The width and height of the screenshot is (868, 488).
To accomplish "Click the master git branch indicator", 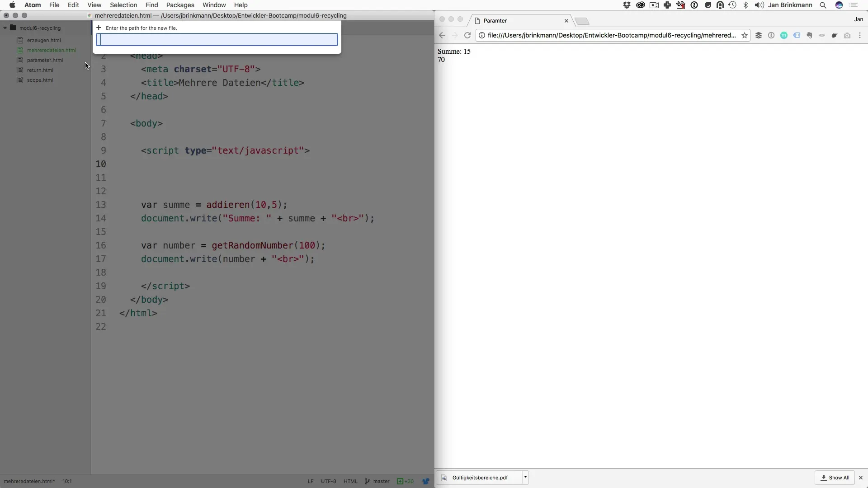I will 377,481.
